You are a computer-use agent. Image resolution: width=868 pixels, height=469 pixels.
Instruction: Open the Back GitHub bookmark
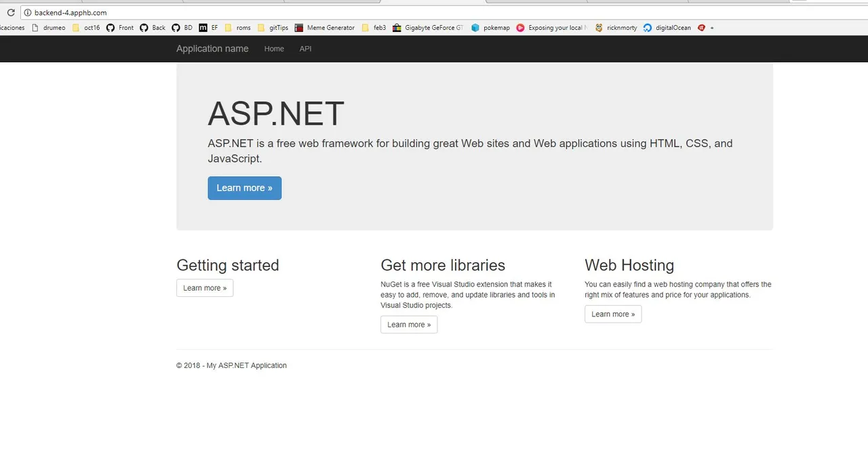click(153, 28)
